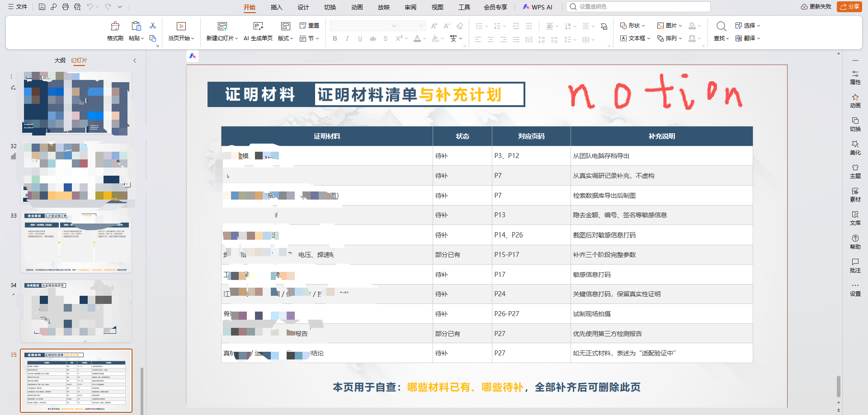Toggle Underline formatting

(x=360, y=38)
